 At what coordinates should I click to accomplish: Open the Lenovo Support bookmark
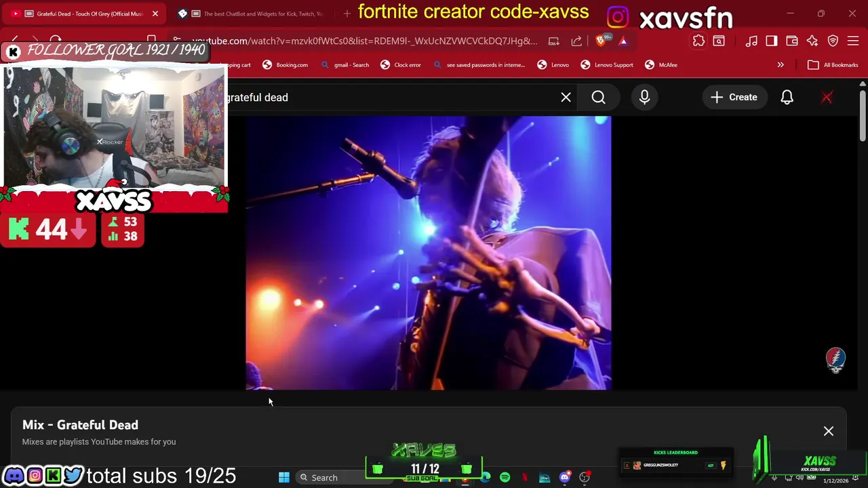[607, 65]
